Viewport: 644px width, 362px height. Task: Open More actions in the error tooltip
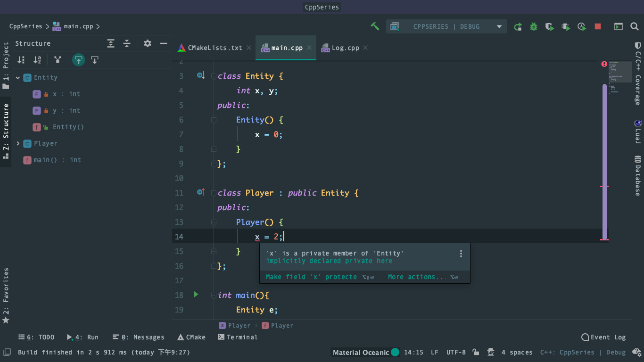(x=417, y=277)
